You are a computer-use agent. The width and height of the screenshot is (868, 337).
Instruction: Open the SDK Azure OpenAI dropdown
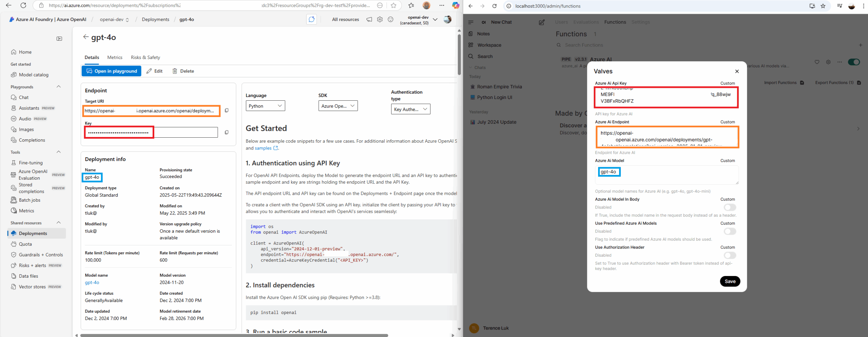[x=338, y=106]
